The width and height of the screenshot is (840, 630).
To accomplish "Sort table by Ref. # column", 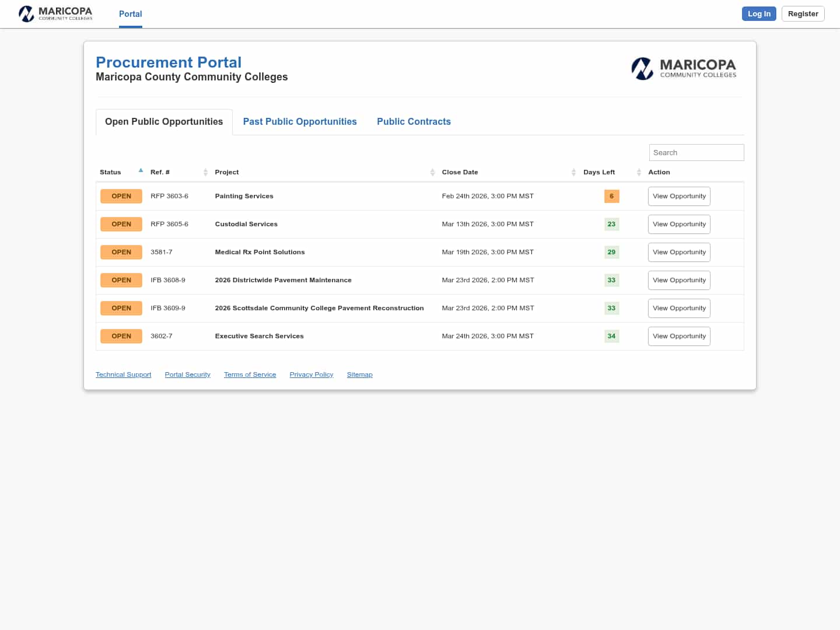I will click(160, 172).
